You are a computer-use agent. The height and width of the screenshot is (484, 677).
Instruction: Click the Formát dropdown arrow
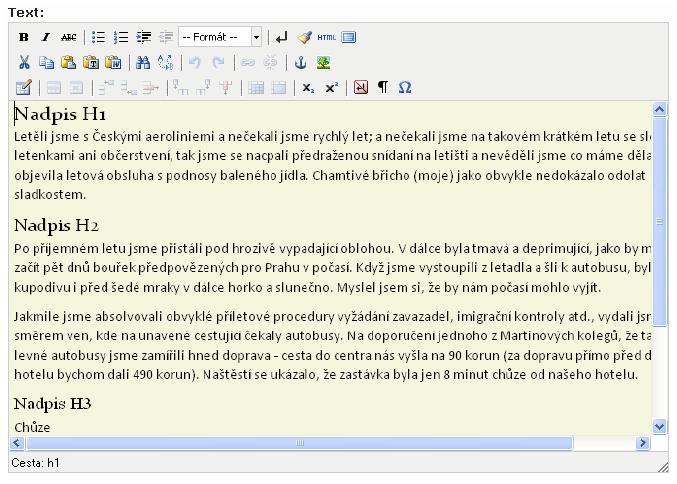(x=256, y=37)
